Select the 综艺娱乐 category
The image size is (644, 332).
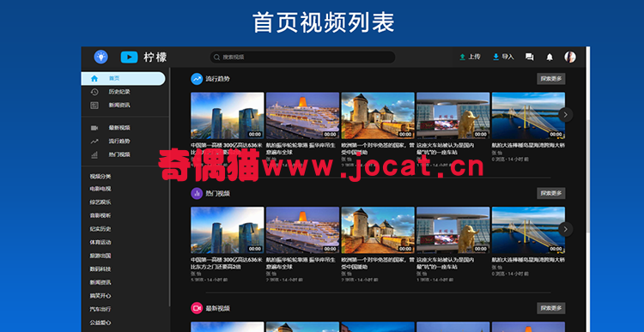[x=100, y=202]
